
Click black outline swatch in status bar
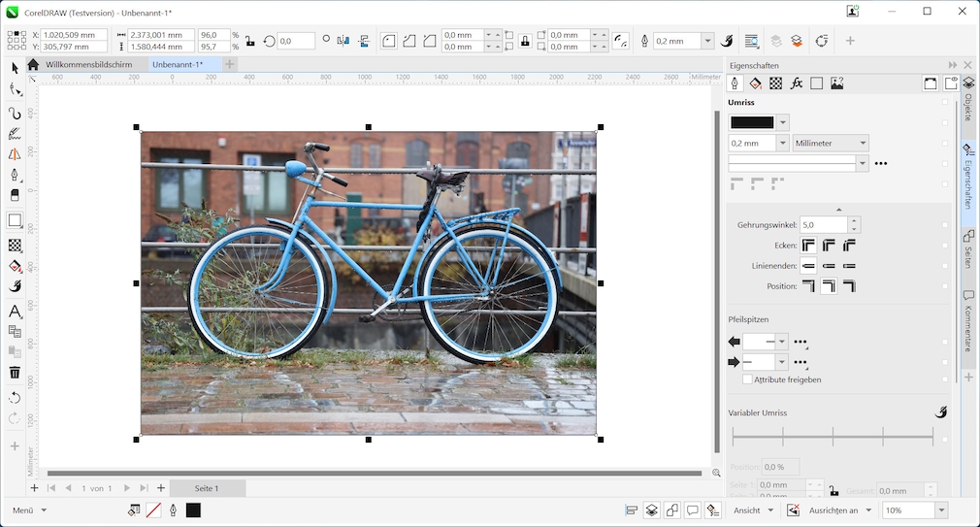(x=193, y=511)
